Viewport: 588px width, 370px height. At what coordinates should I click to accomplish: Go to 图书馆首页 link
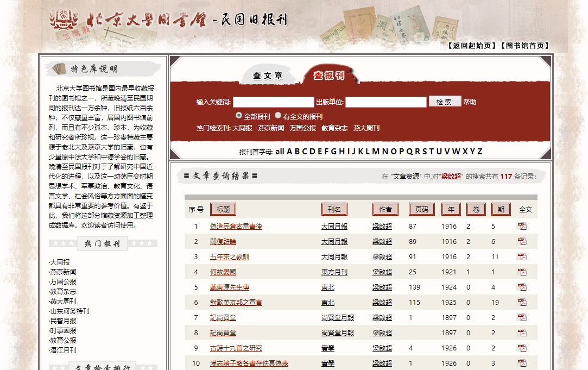click(525, 46)
